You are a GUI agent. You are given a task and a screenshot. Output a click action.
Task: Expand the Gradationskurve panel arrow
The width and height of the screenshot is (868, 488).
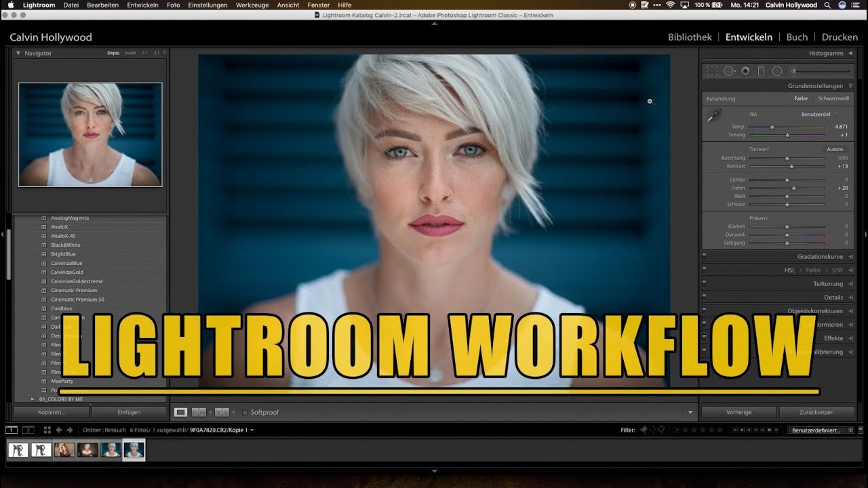[850, 257]
